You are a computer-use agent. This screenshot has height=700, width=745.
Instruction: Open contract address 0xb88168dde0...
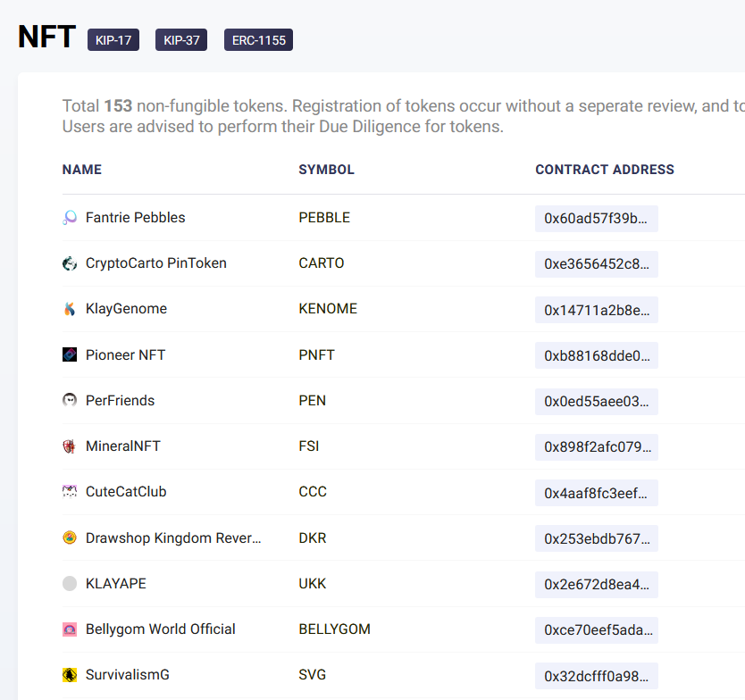coord(597,355)
